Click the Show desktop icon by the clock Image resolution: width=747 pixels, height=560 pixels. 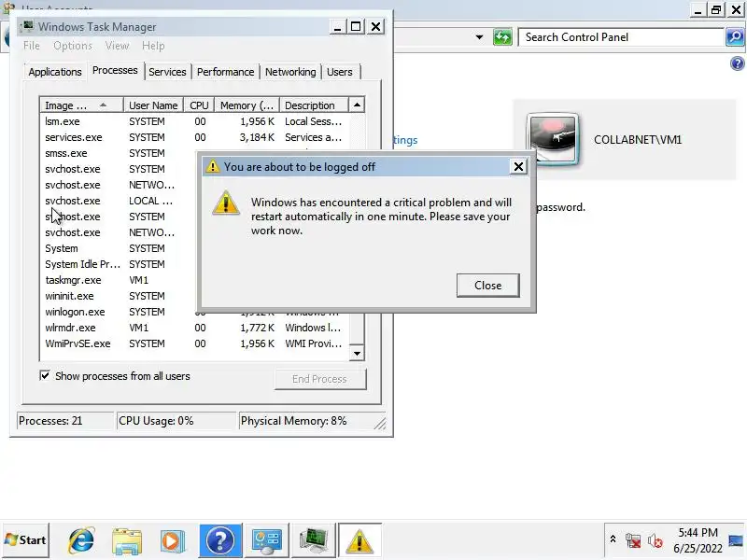click(736, 541)
